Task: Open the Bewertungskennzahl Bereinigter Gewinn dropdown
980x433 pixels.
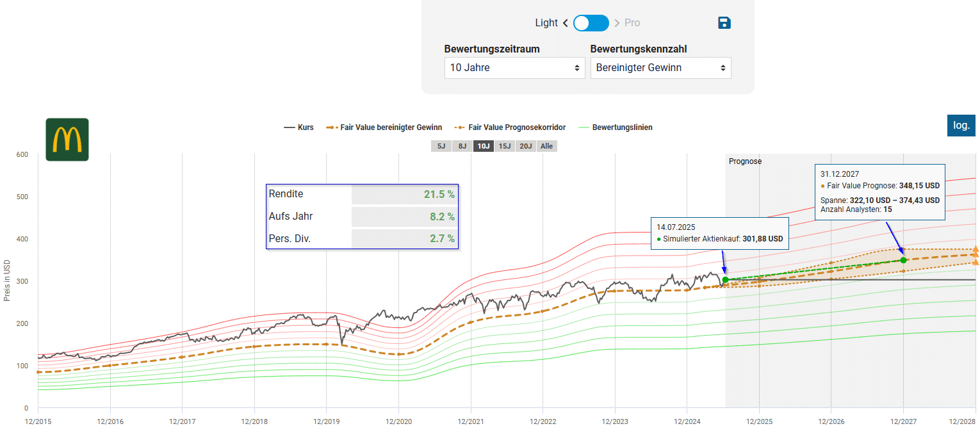Action: coord(660,67)
